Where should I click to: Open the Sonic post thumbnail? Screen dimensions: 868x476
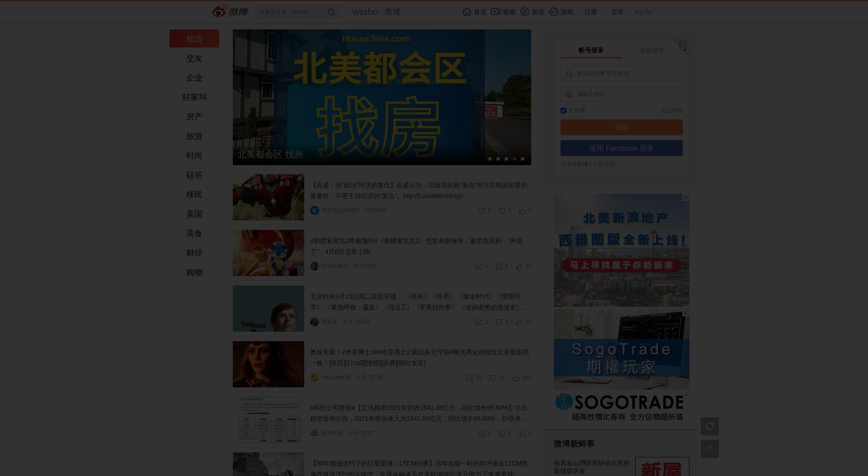(x=269, y=253)
